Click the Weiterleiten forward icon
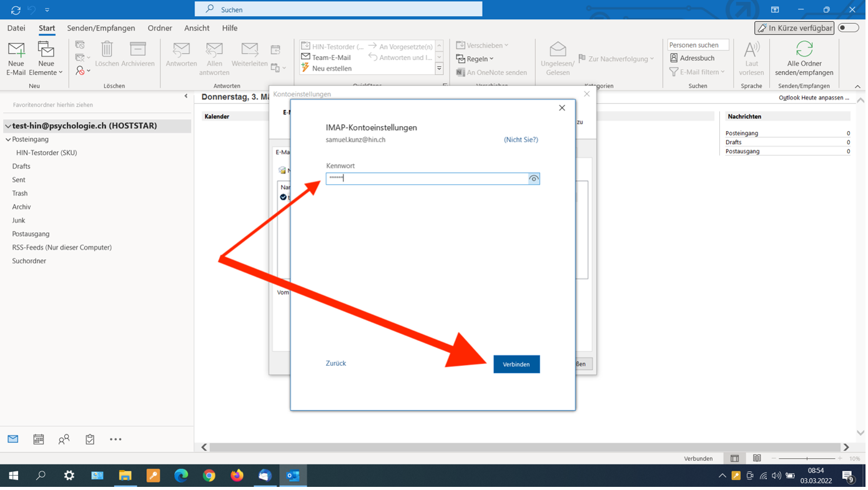 point(249,50)
